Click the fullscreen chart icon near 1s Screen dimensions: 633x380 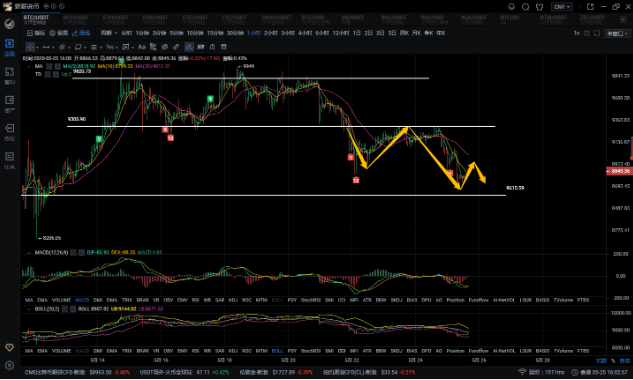tap(587, 33)
